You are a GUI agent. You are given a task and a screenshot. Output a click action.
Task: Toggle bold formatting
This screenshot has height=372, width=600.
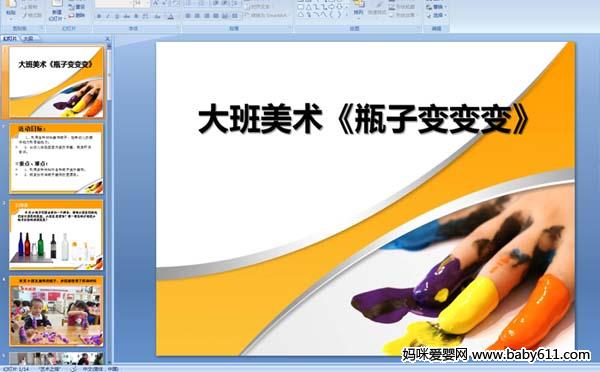(99, 16)
